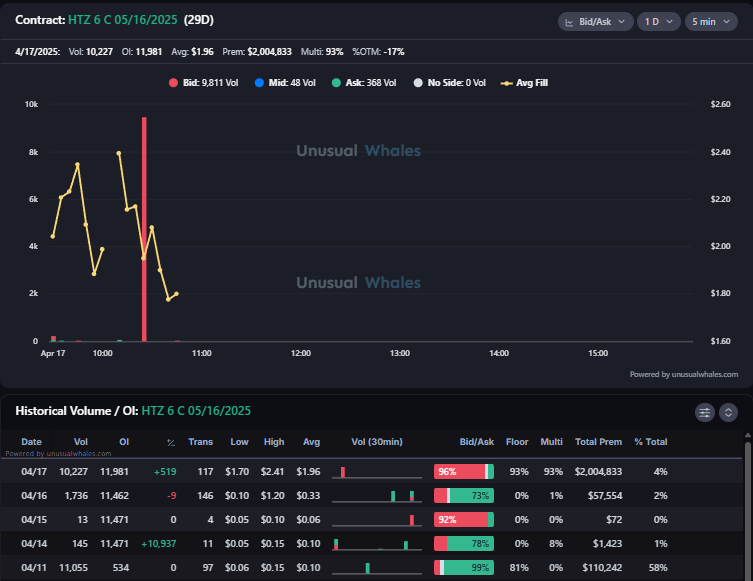Toggle the Avg Fill legend line
Screen dimensions: 753x581
pos(524,83)
